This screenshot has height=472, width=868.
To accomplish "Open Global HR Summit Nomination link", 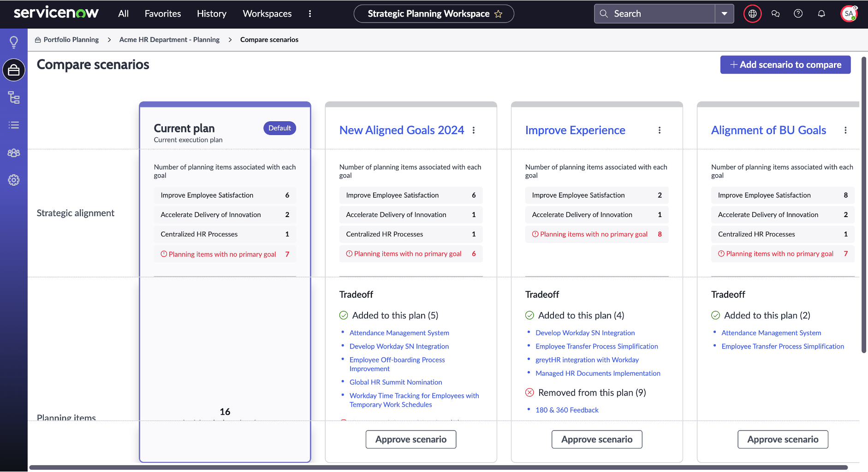I will point(396,382).
